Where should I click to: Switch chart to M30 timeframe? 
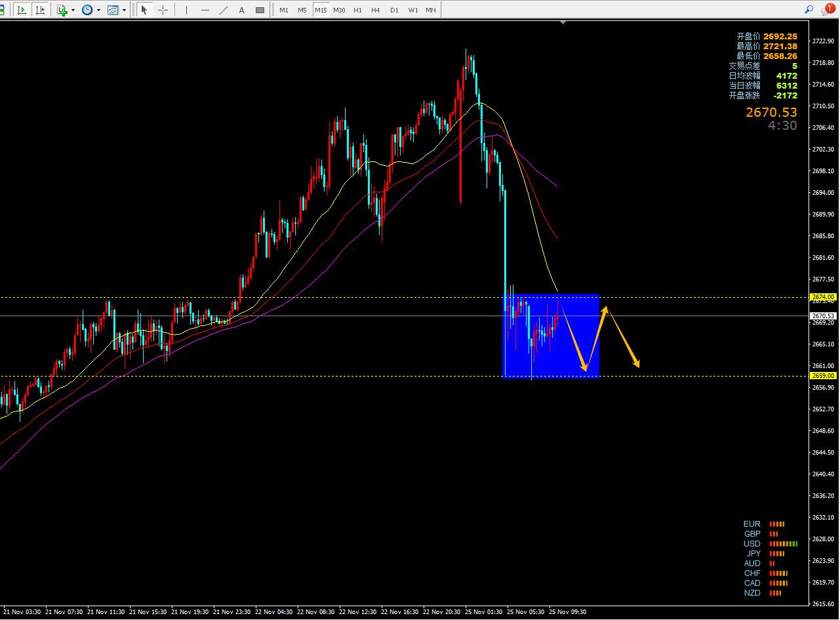(x=339, y=10)
